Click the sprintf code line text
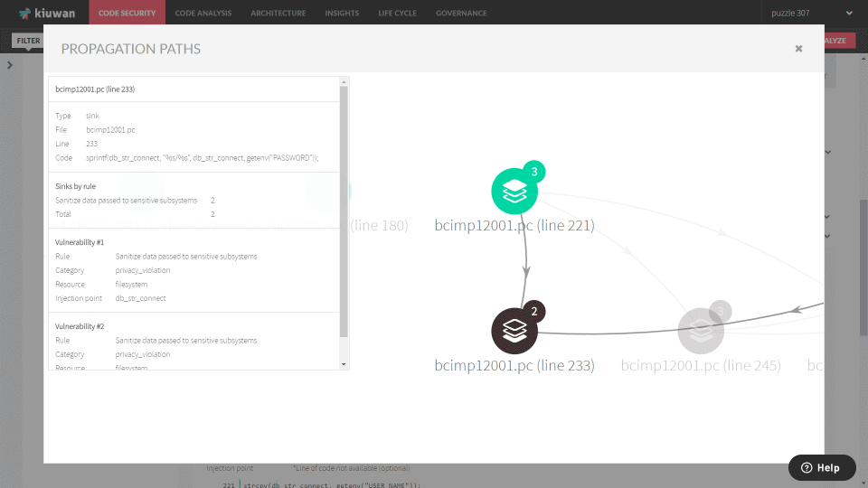Viewport: 868px width, 488px height. [x=202, y=157]
